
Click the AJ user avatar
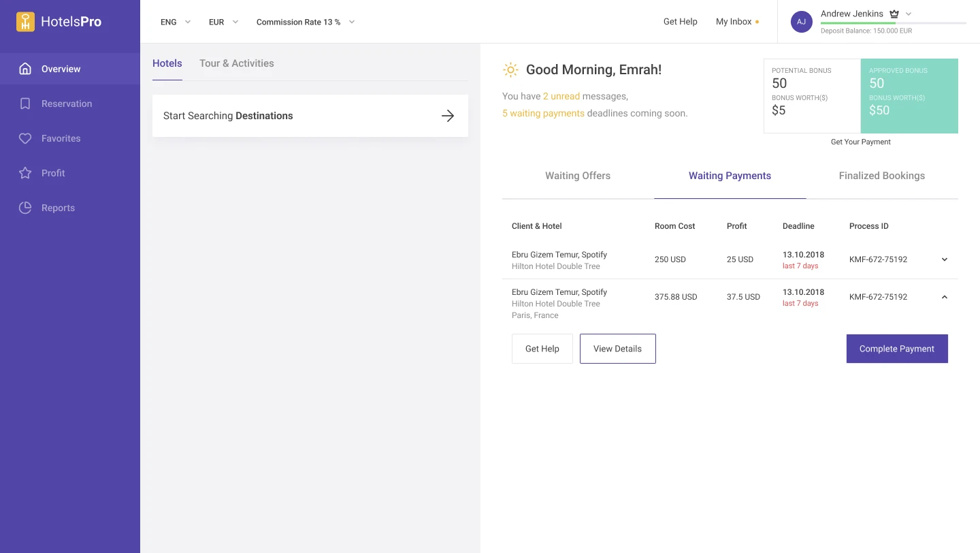802,22
